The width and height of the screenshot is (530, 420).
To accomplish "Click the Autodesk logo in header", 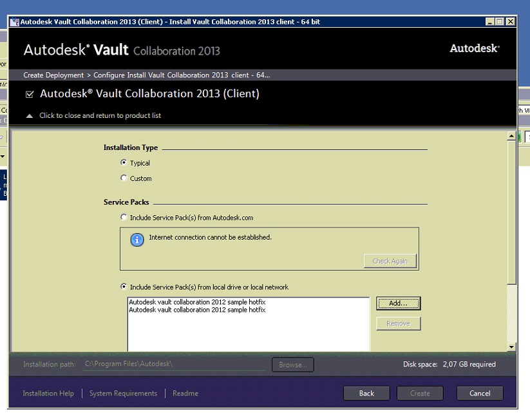I will click(474, 48).
